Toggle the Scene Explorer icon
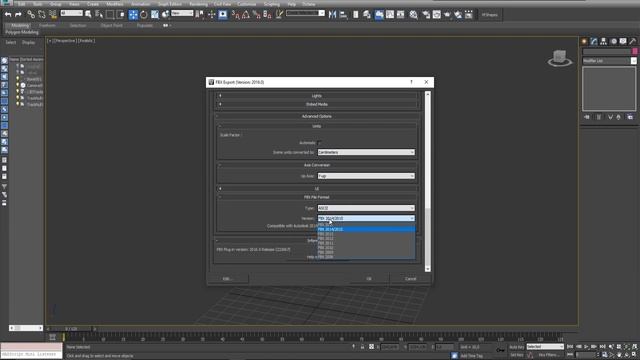This screenshot has height=360, width=640. point(356,15)
